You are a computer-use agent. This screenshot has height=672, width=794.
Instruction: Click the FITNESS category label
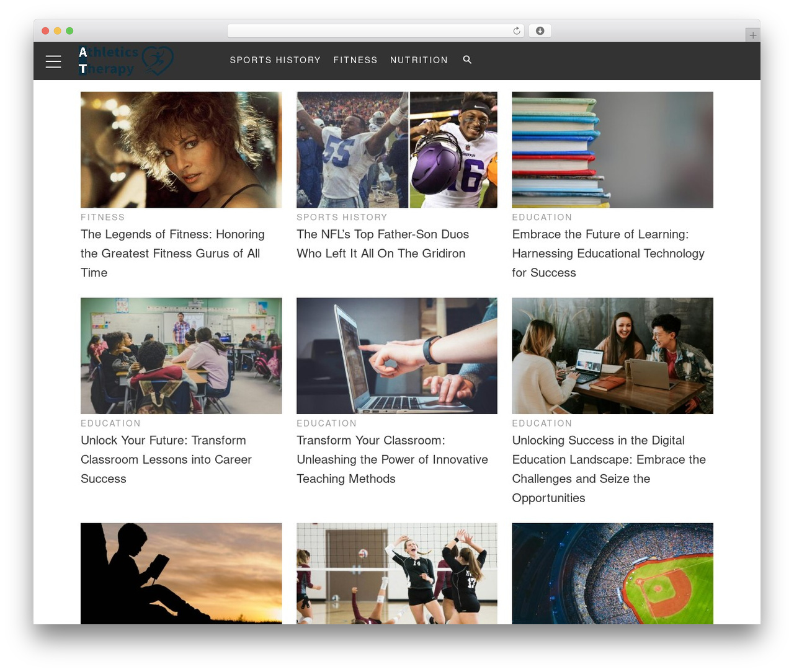tap(103, 217)
